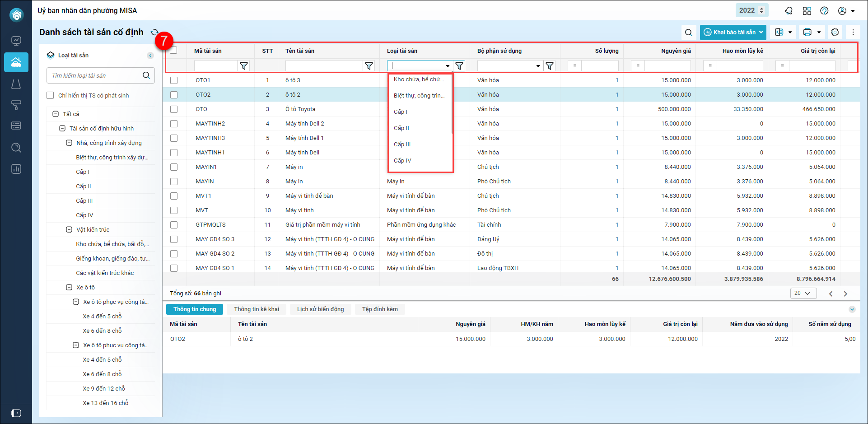
Task: Enable Chỉ hiển thị TS có phát sinh checkbox
Action: (51, 96)
